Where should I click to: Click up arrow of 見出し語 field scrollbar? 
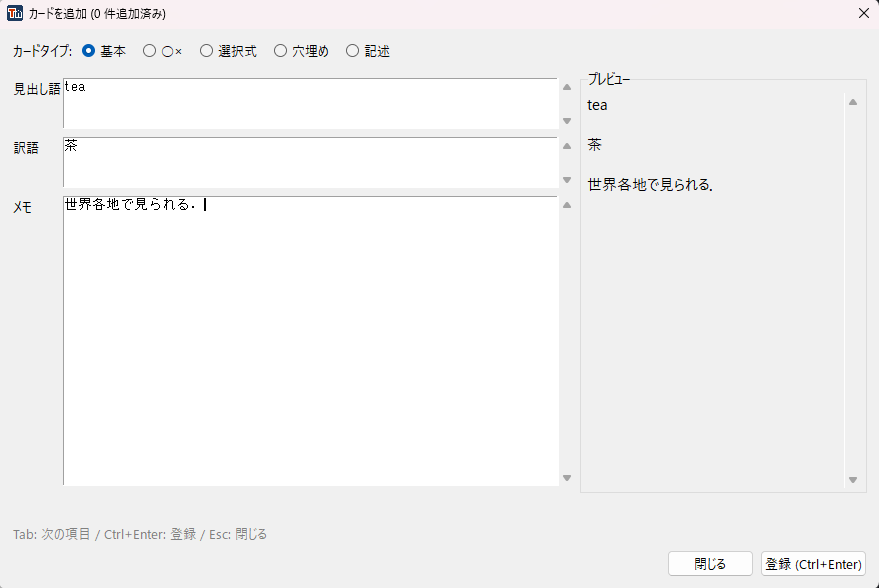[x=567, y=87]
